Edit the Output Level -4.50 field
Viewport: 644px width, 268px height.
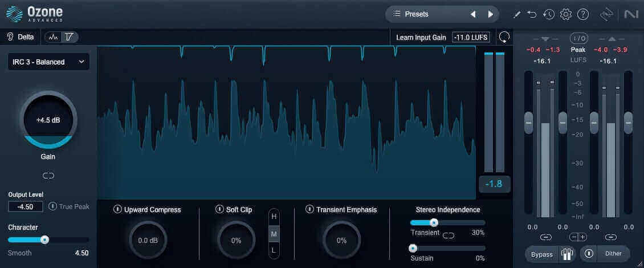pyautogui.click(x=26, y=206)
